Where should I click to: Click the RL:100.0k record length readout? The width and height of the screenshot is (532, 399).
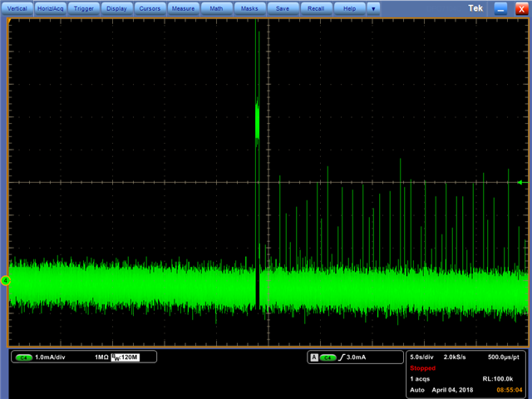tap(498, 379)
